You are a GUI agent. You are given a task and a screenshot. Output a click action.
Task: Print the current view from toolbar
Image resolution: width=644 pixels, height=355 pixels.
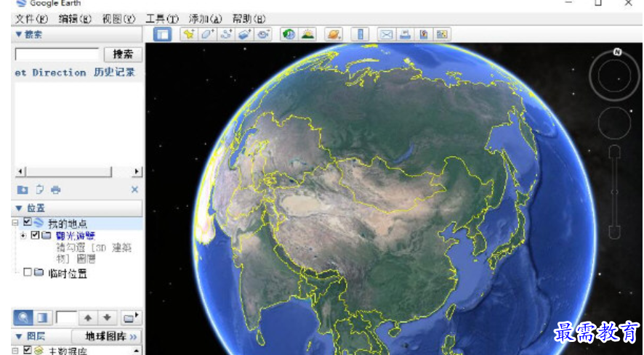tap(405, 34)
